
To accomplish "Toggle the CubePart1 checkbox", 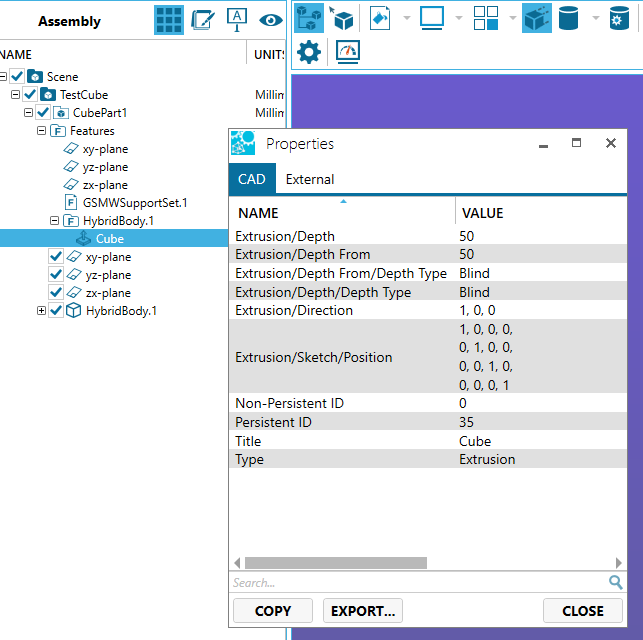I will point(43,113).
